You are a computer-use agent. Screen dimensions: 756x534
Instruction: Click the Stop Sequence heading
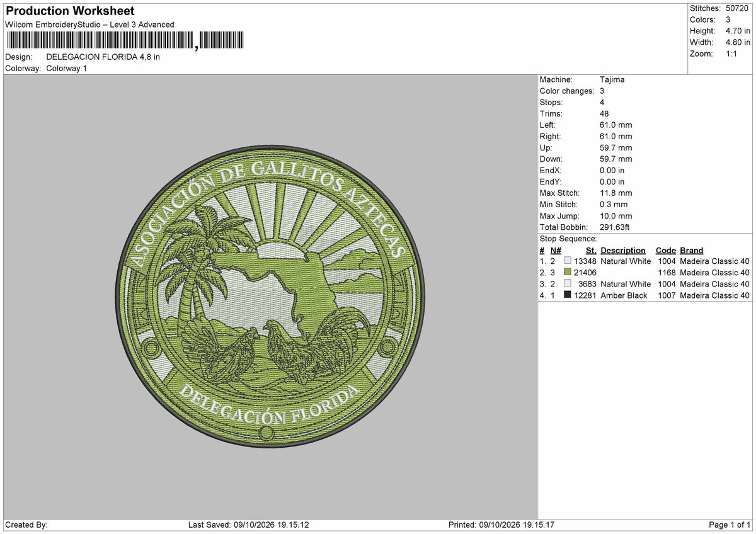[568, 239]
